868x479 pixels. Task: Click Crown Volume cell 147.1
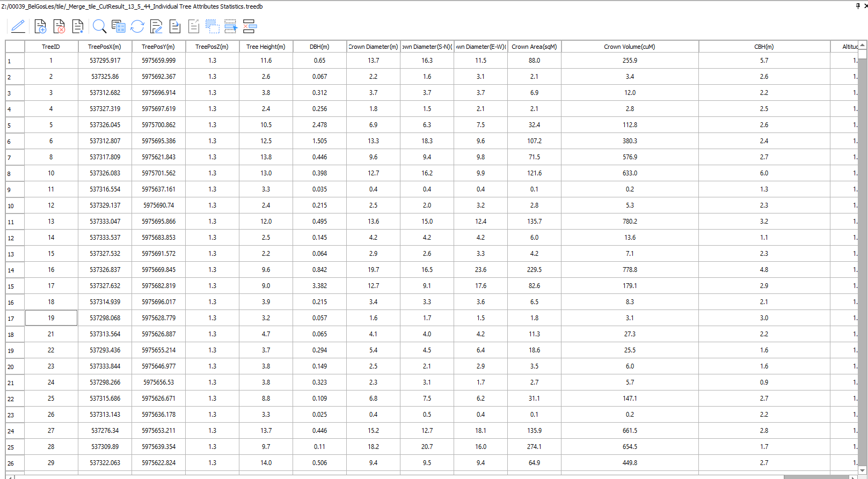630,399
